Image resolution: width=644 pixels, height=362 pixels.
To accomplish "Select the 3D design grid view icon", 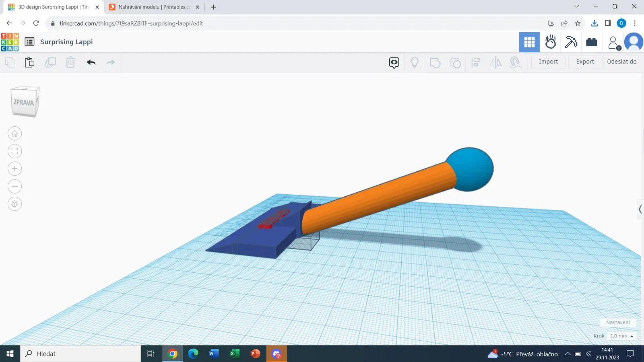I will pos(529,42).
